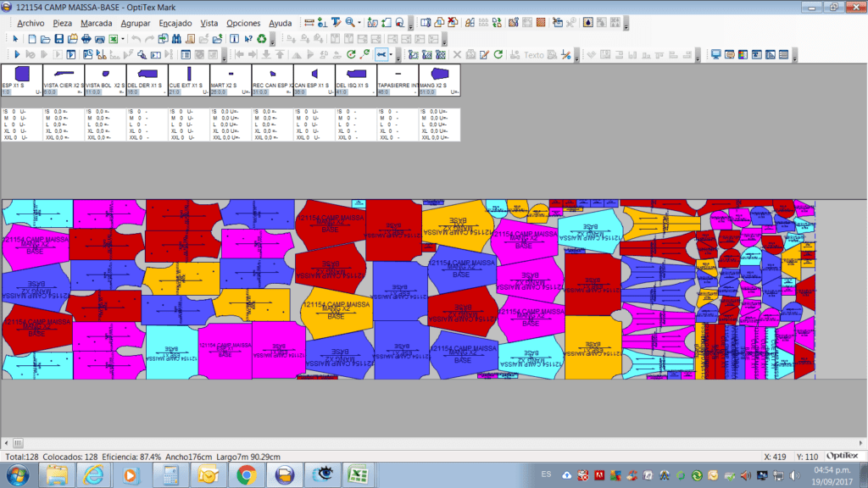Image resolution: width=868 pixels, height=488 pixels.
Task: Click the binoculars find icon
Action: point(176,39)
